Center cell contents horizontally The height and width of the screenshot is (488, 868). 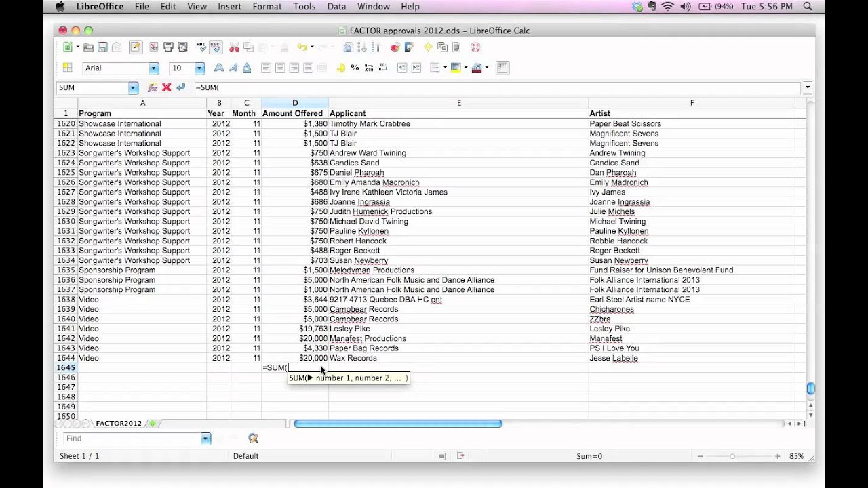pos(280,68)
